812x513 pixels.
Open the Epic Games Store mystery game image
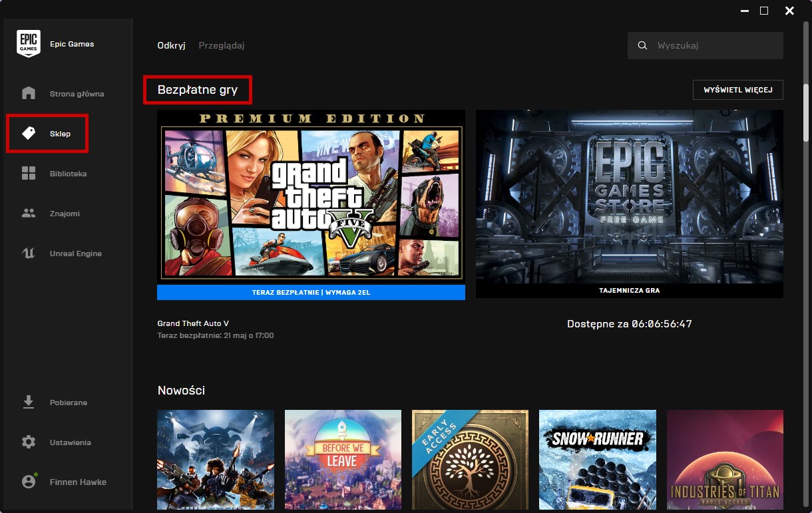pyautogui.click(x=630, y=197)
